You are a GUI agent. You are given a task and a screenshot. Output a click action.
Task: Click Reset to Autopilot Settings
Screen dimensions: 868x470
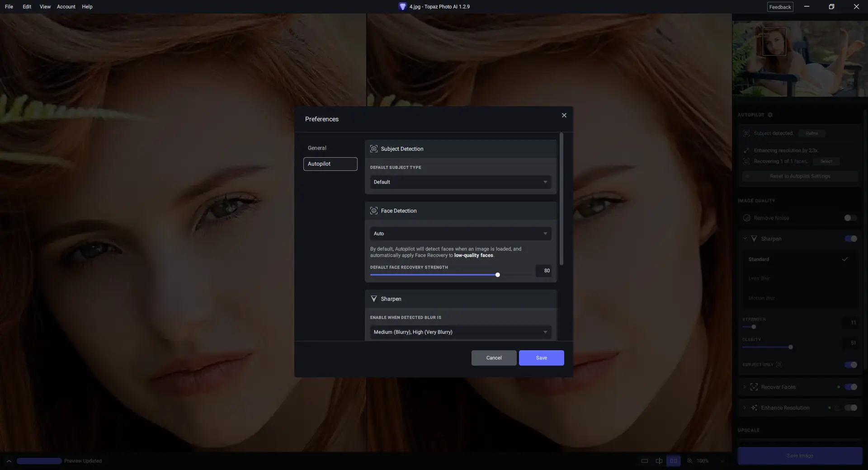[800, 176]
